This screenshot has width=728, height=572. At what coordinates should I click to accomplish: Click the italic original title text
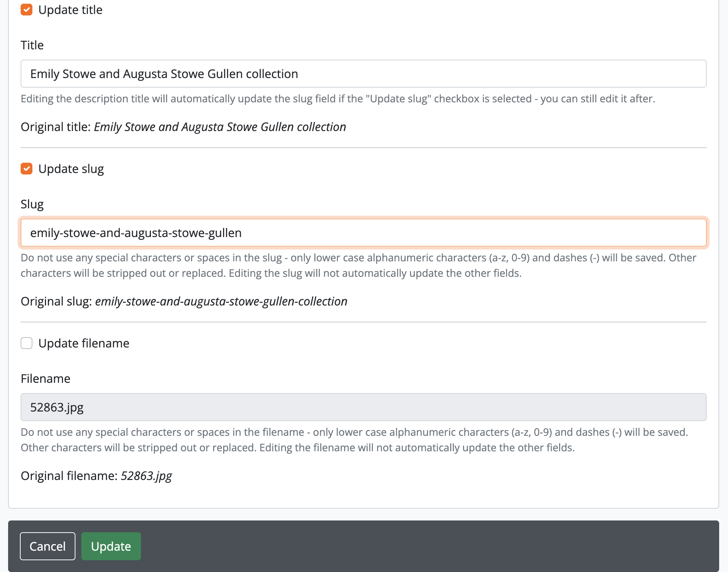point(220,127)
